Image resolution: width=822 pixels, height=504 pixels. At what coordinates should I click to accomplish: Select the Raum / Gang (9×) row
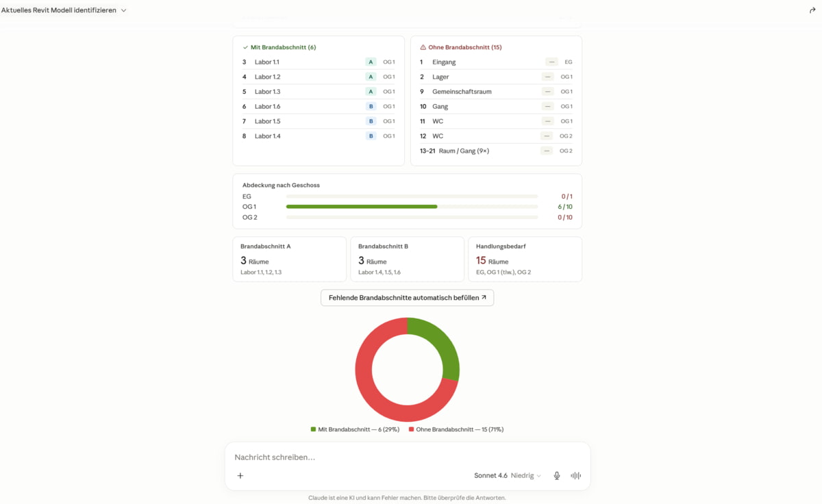pos(496,151)
